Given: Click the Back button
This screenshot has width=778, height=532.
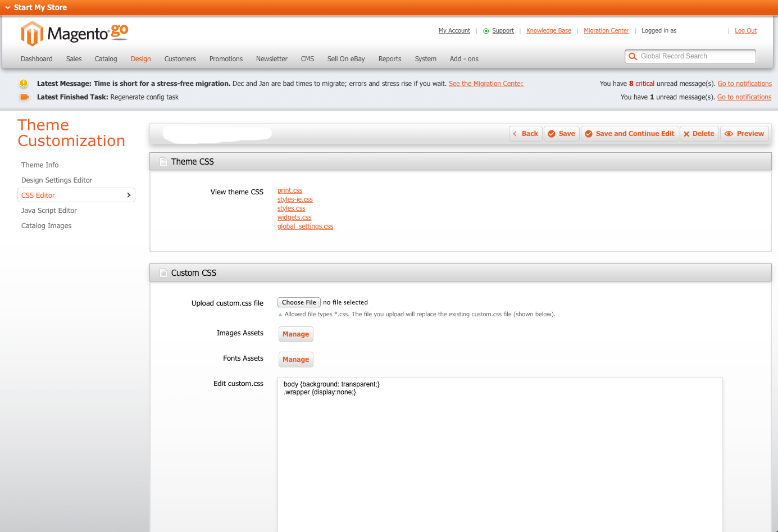Looking at the screenshot, I should (526, 134).
